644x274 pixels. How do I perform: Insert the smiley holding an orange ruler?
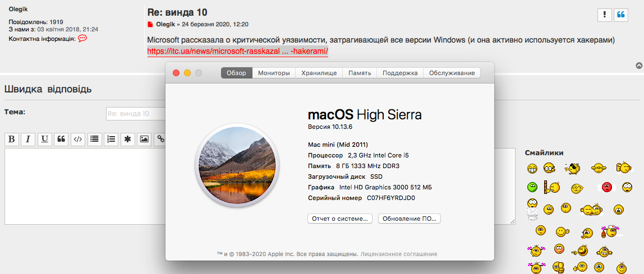click(551, 187)
